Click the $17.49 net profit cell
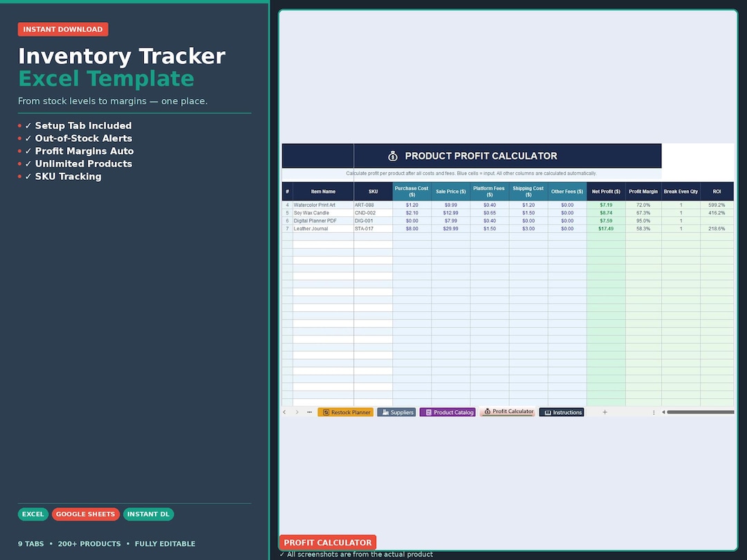 [606, 229]
